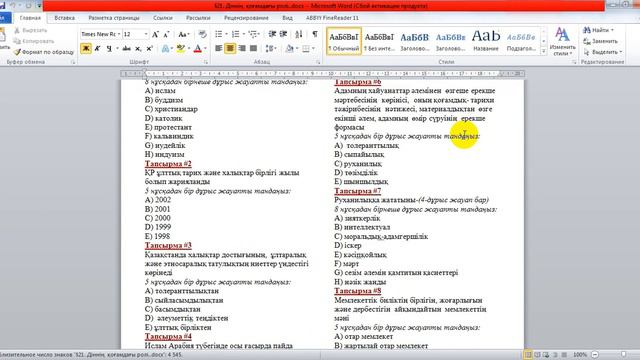
Task: Open shading fill color
Action: (x=289, y=49)
